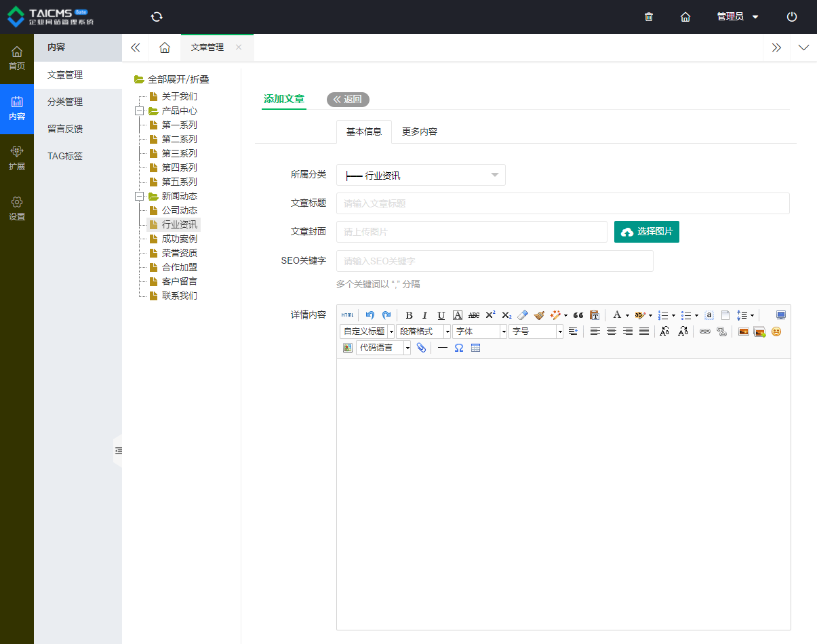
Task: Collapse the 产品中心 tree node
Action: click(140, 111)
